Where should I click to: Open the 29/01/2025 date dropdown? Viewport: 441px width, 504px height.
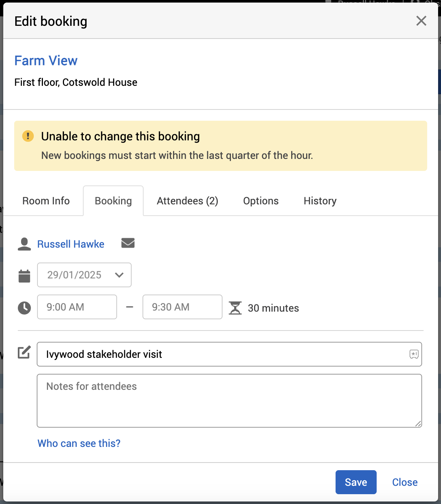pos(84,275)
